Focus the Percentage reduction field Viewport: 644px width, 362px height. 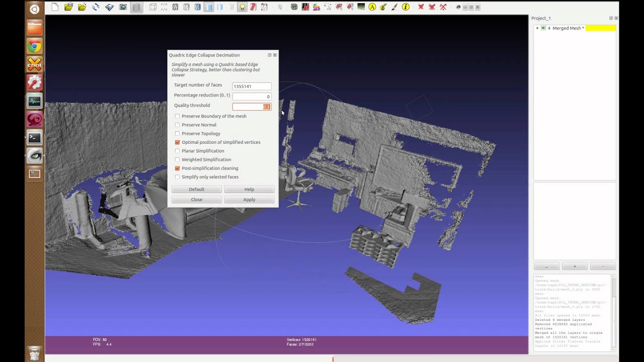click(252, 97)
